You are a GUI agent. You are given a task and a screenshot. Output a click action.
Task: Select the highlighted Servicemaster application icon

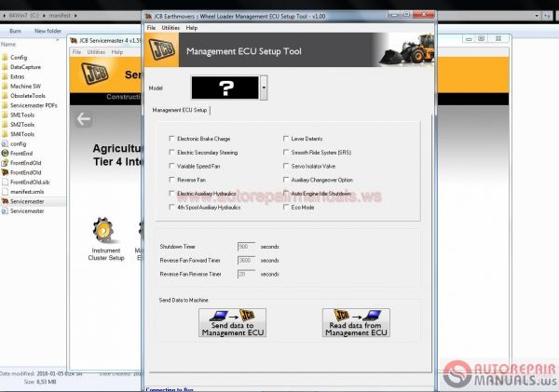coord(5,201)
